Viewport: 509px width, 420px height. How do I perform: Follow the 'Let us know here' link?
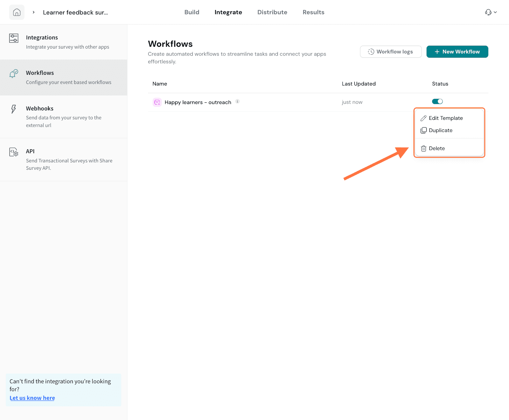point(32,398)
